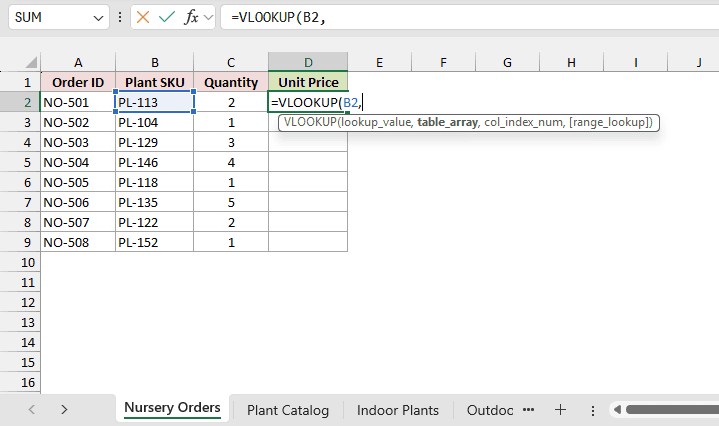Cancel the formula entry with X icon
719x426 pixels.
coord(143,17)
